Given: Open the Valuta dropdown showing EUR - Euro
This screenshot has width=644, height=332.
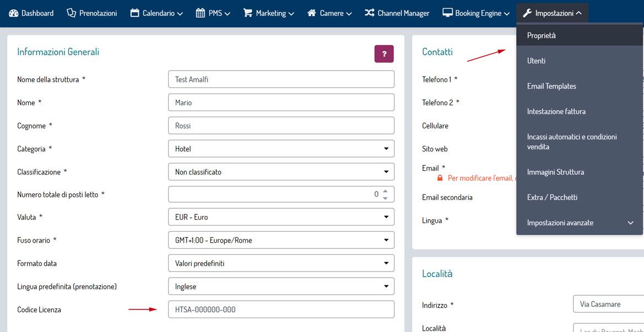Looking at the screenshot, I should (281, 217).
